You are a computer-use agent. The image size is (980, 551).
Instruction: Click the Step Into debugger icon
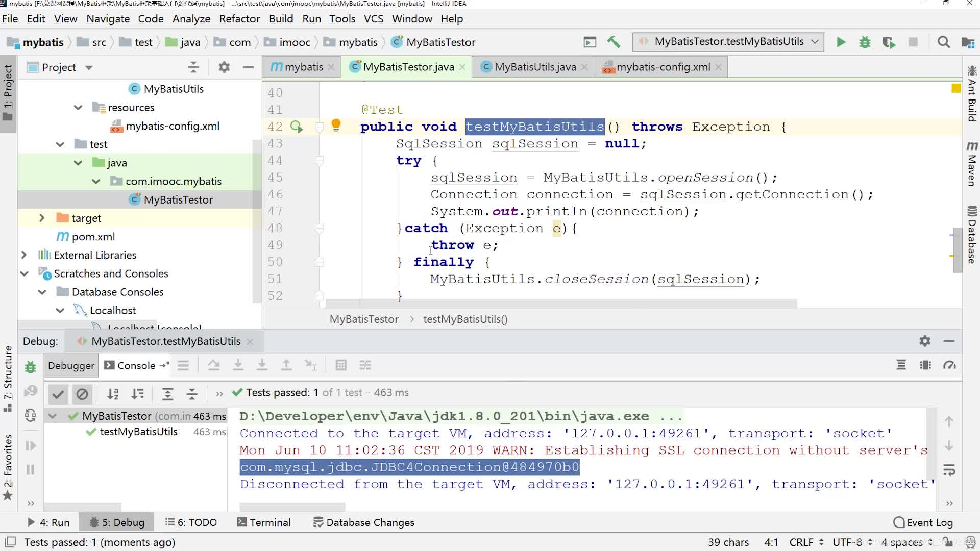[x=238, y=365]
